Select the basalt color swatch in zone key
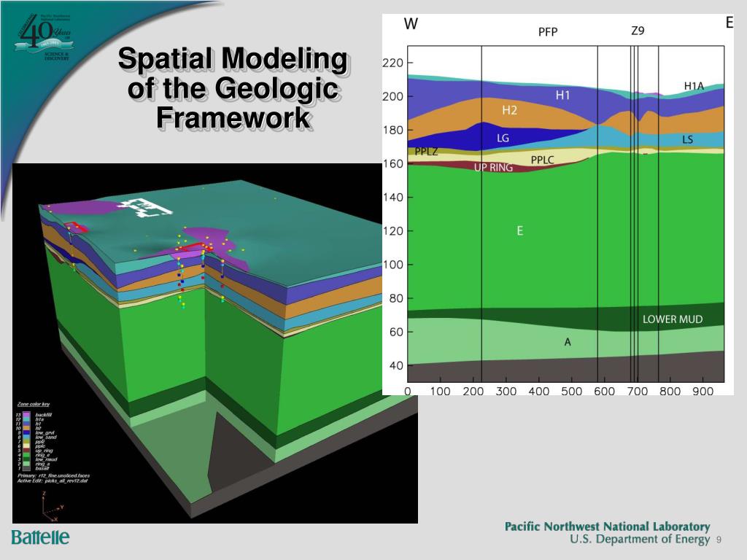Screen dimensions: 747x560 pos(27,468)
